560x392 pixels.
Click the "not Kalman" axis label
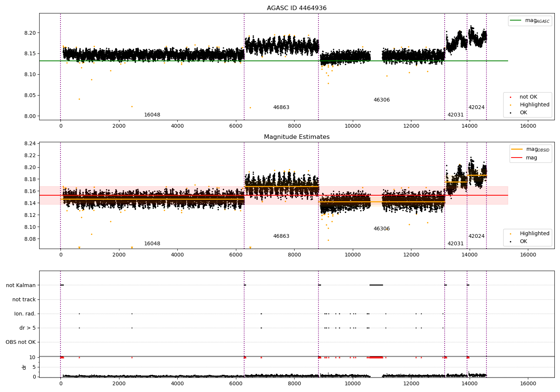pyautogui.click(x=21, y=285)
